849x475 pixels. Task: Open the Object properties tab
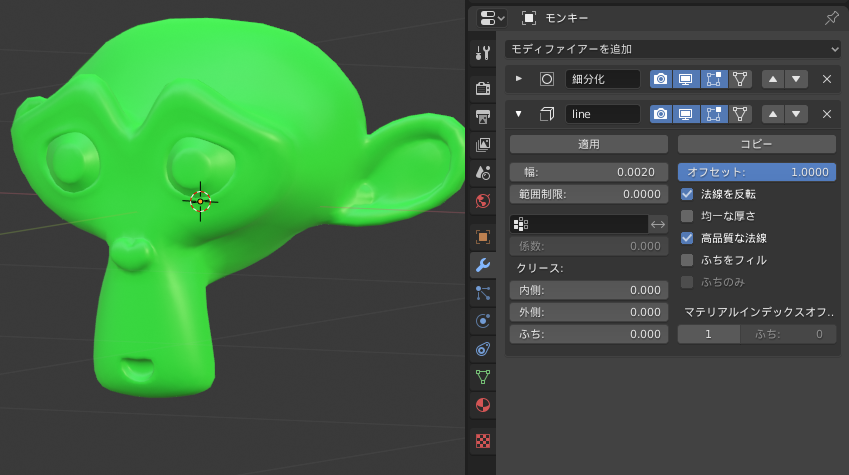482,237
